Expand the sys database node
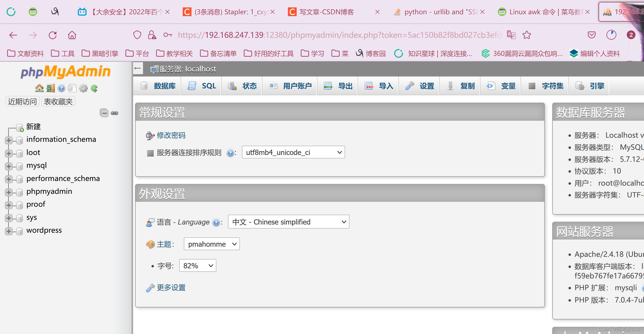 8,218
